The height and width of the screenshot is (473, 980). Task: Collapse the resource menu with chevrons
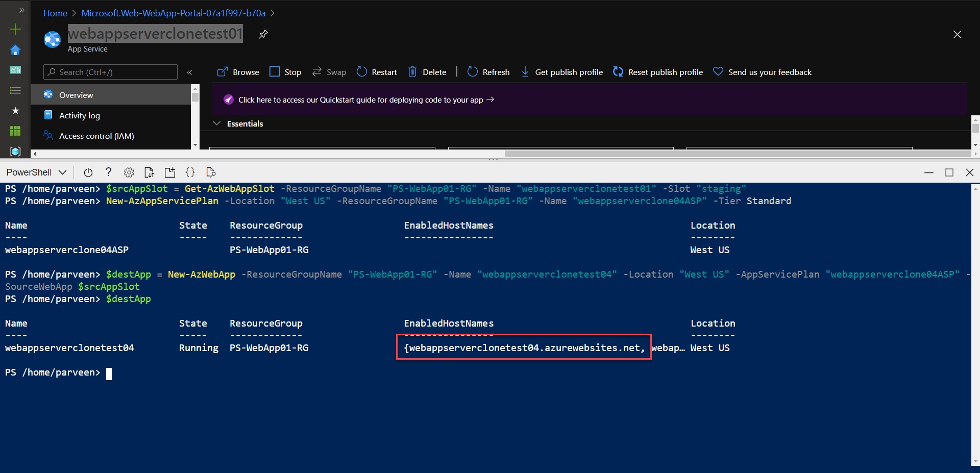pos(189,72)
